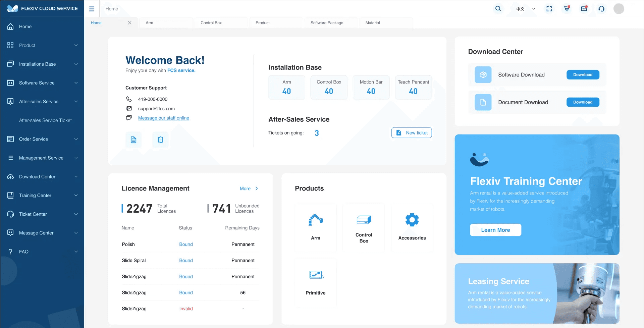This screenshot has height=328, width=644.
Task: Open the Leasing Service banner
Action: click(x=537, y=293)
